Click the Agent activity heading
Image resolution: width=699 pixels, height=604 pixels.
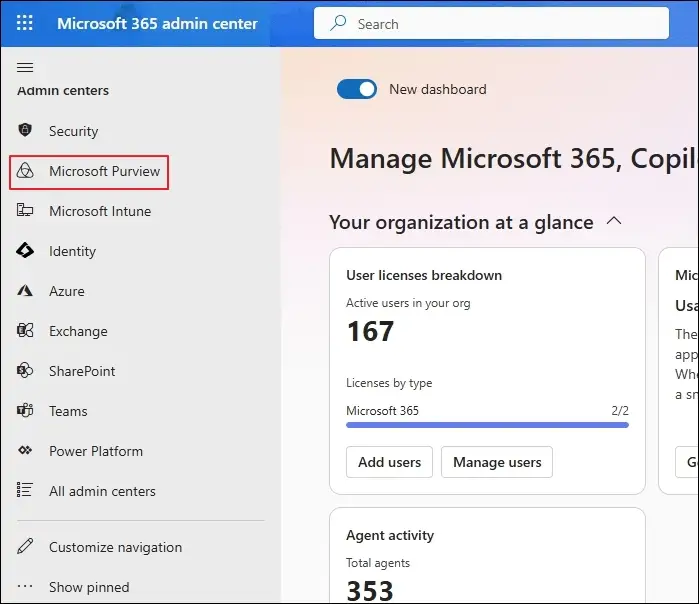coord(390,535)
